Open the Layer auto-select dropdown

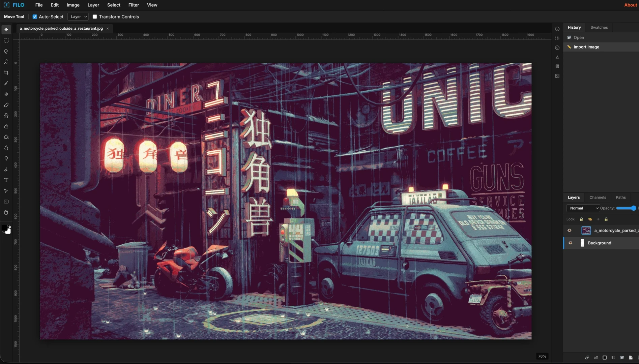[78, 17]
